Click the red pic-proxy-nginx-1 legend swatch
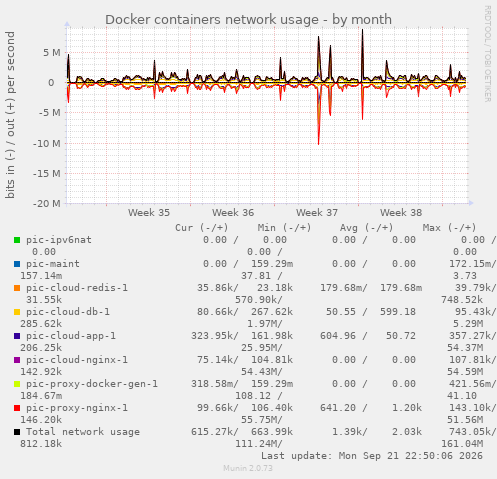The width and height of the screenshot is (497, 479). (17, 408)
